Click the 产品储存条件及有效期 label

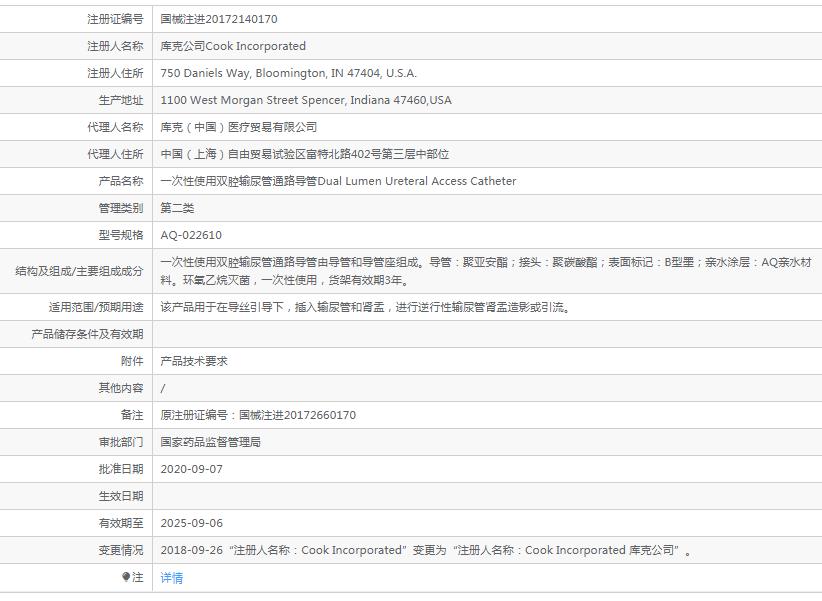tap(88, 334)
